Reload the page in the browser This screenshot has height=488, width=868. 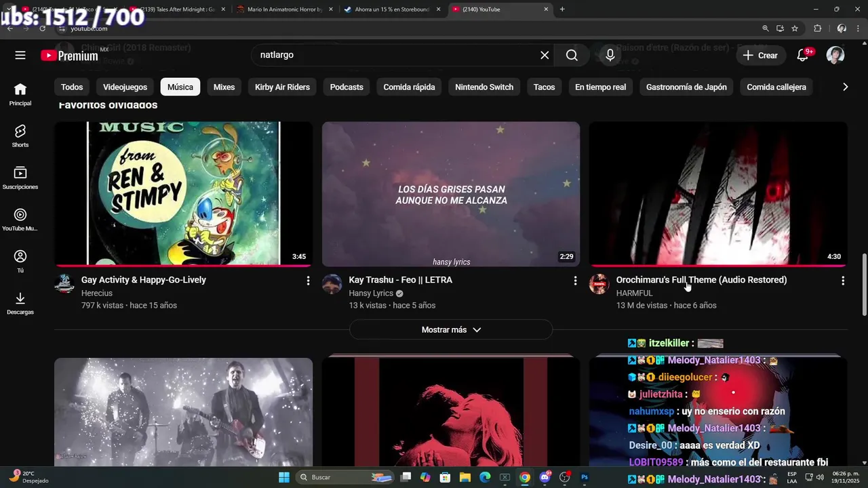42,28
